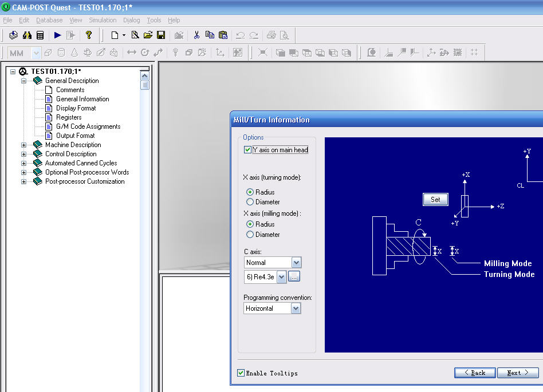Click the copy icon in the toolbar
This screenshot has height=392, width=543.
point(210,35)
